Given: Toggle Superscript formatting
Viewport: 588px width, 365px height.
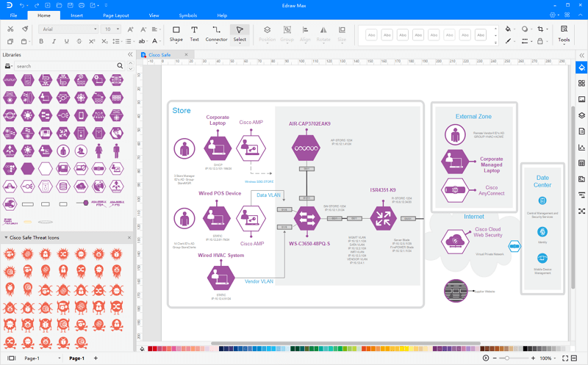Looking at the screenshot, I should [92, 41].
